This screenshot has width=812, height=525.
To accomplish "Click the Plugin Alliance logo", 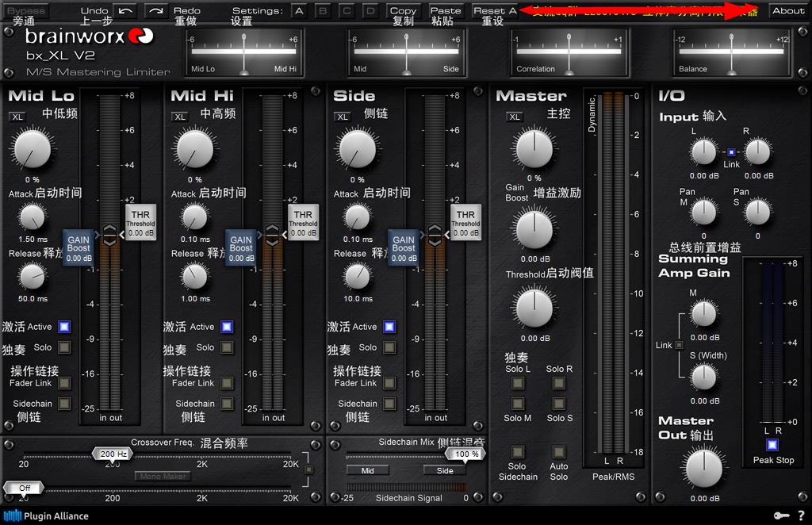I will coord(46,515).
